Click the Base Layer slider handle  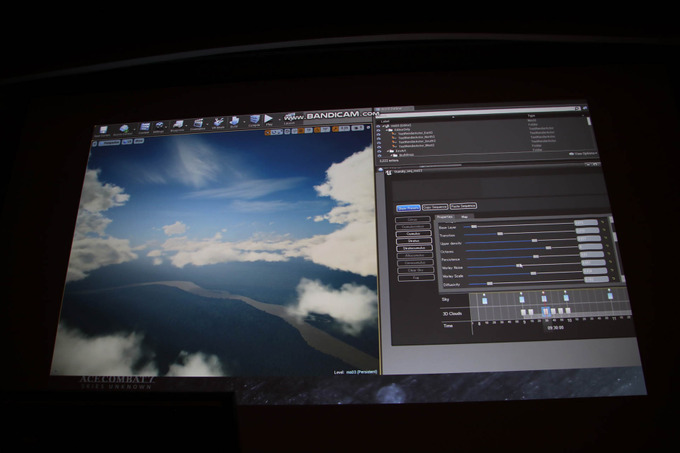coord(474,226)
